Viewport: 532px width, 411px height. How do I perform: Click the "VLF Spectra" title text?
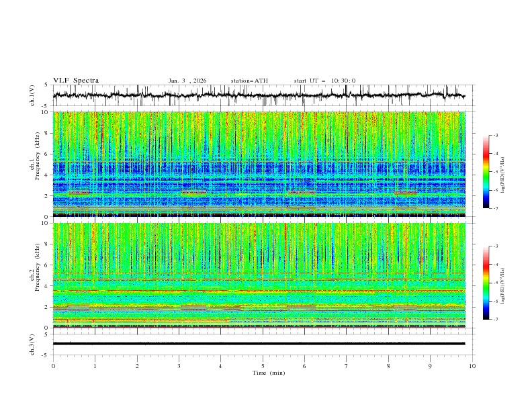[76, 81]
